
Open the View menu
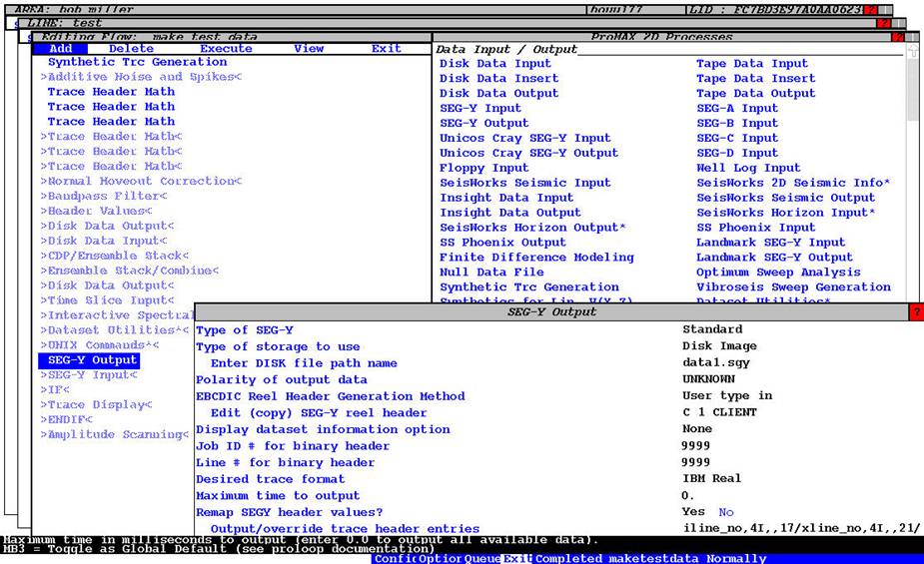pos(309,49)
